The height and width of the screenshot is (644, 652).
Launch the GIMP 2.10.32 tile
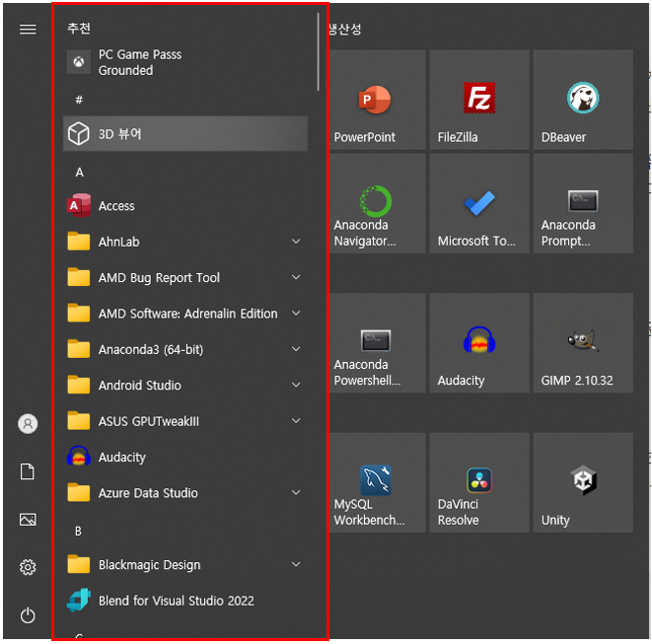[583, 342]
